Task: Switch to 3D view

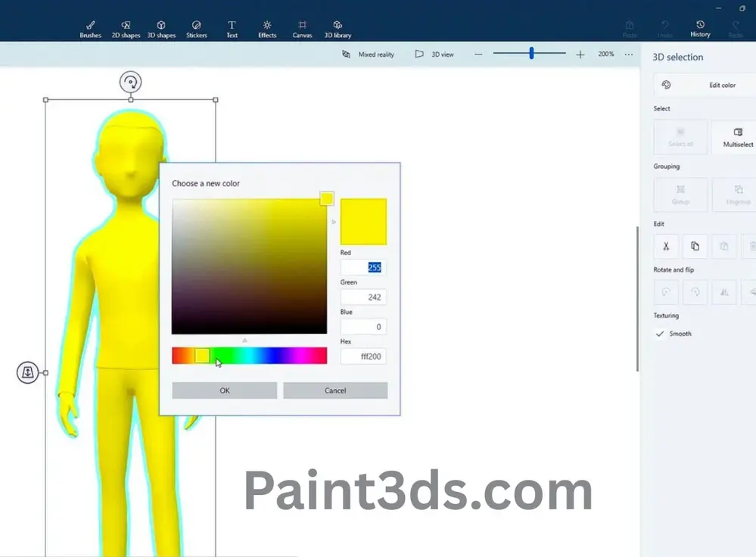Action: (x=433, y=54)
